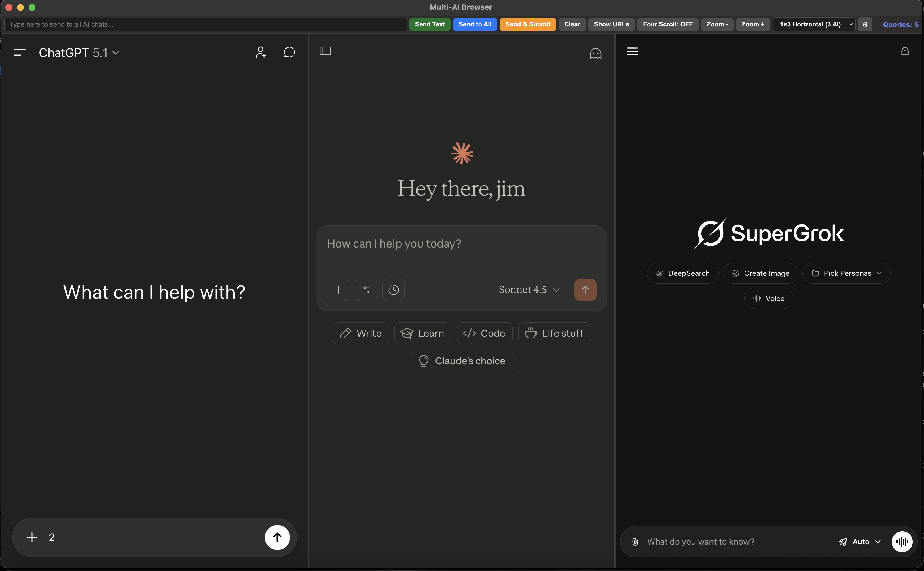Toggle Show URLs display
This screenshot has height=571, width=924.
click(611, 24)
